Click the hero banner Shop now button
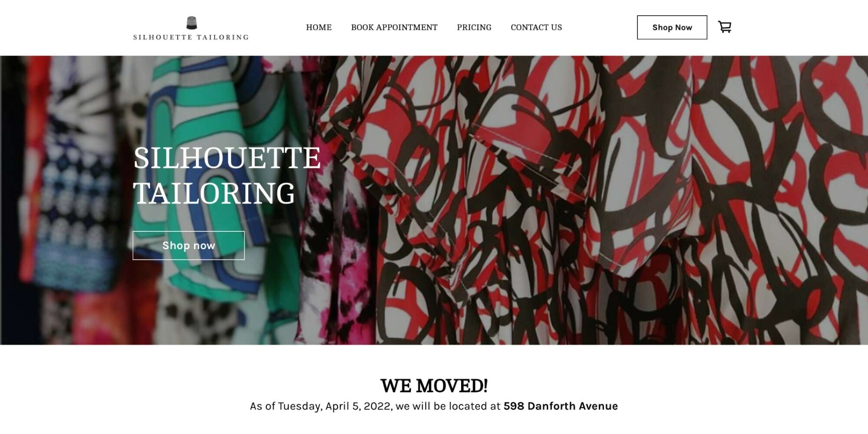868x434 pixels. click(x=188, y=246)
